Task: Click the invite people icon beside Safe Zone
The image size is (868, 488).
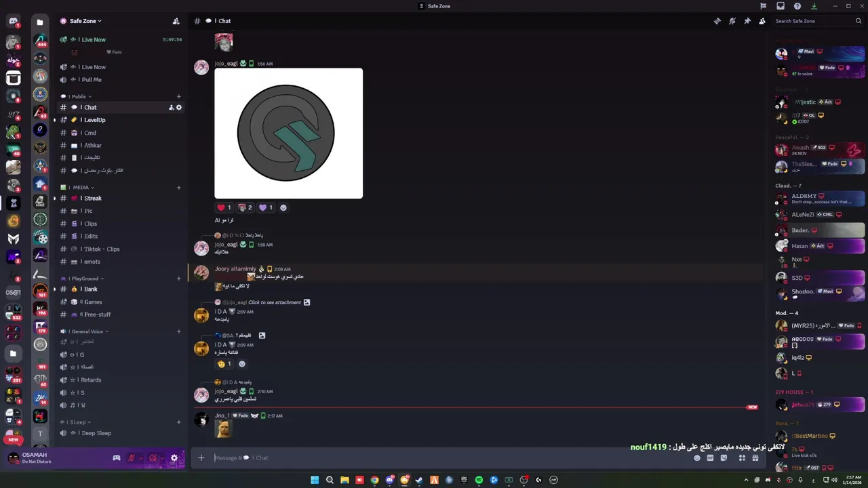Action: 176,21
